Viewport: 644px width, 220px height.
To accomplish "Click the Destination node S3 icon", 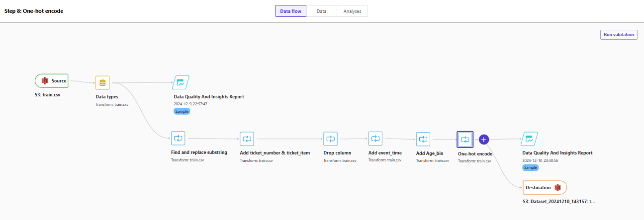I will coord(558,188).
